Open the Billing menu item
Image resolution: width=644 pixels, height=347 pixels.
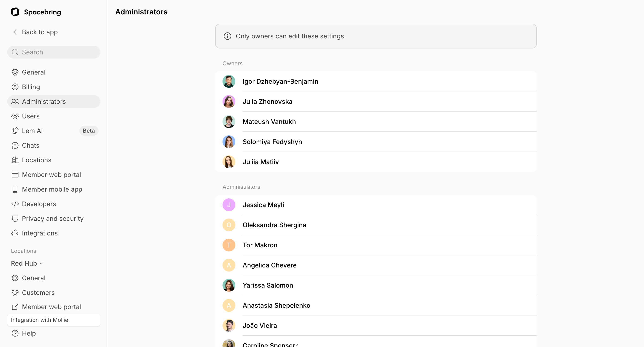coord(54,87)
